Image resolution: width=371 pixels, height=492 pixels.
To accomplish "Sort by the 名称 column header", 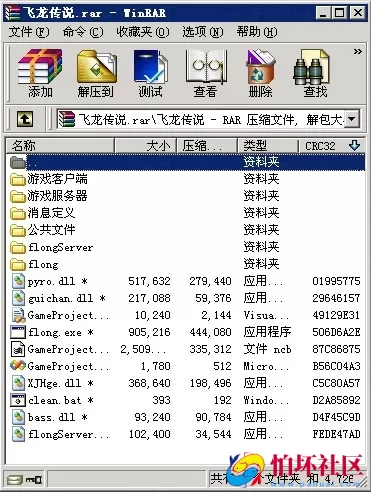I will (60, 146).
